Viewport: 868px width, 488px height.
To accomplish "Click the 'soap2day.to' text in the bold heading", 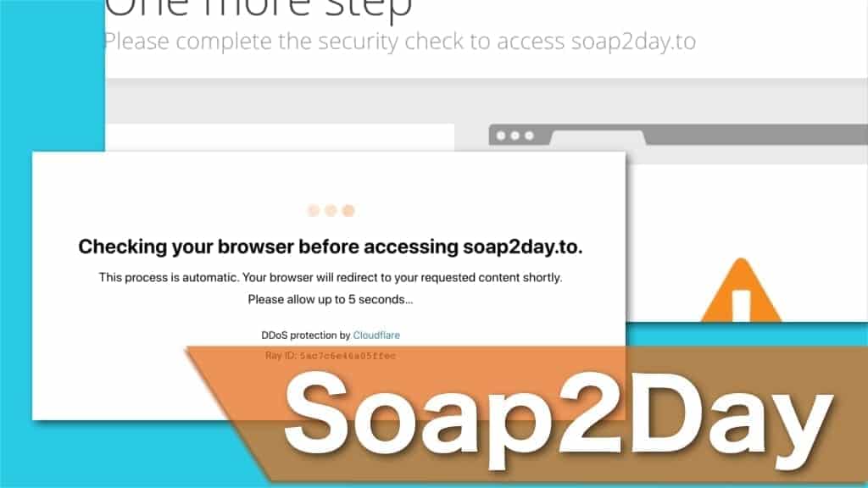I will 522,247.
